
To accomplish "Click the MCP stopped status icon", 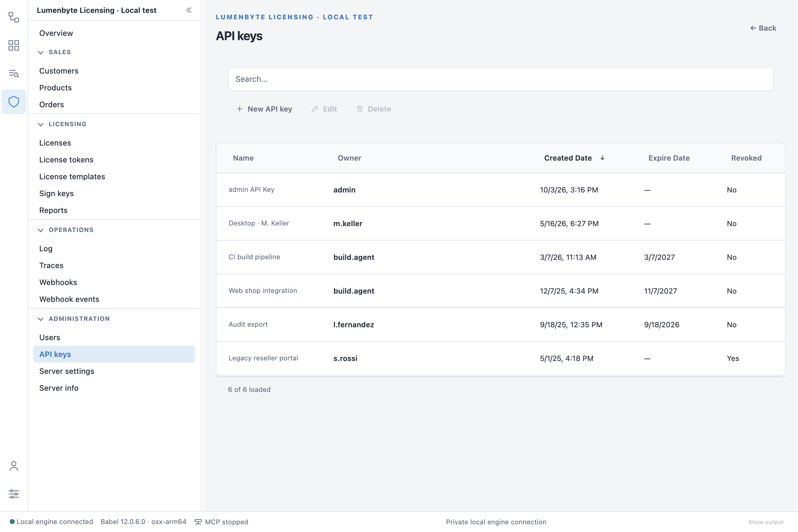I will 198,522.
